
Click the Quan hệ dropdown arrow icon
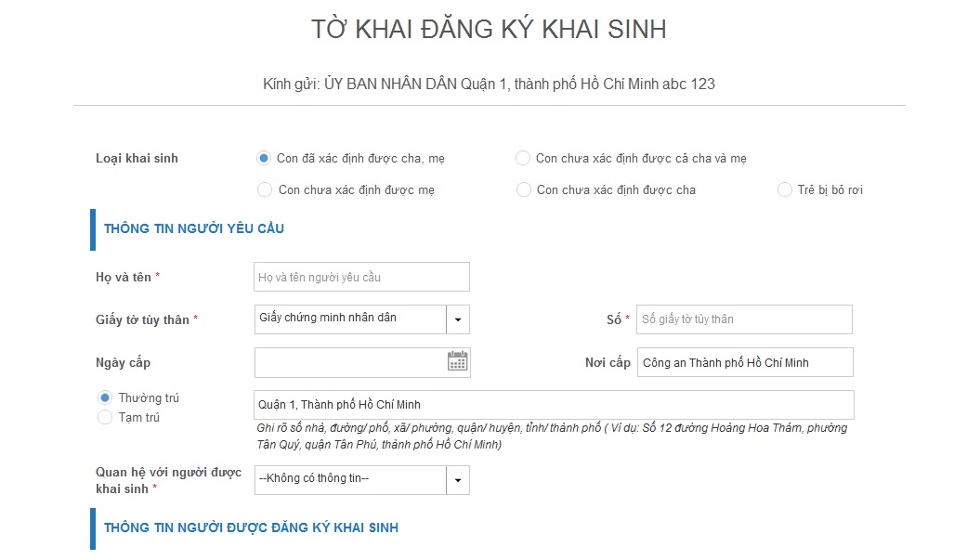coord(457,479)
